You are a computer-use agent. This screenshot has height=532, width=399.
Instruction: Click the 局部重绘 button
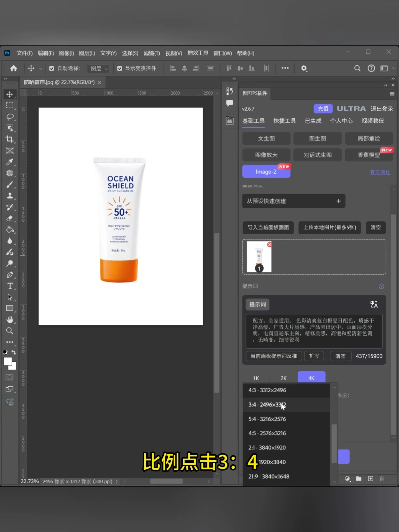point(369,139)
